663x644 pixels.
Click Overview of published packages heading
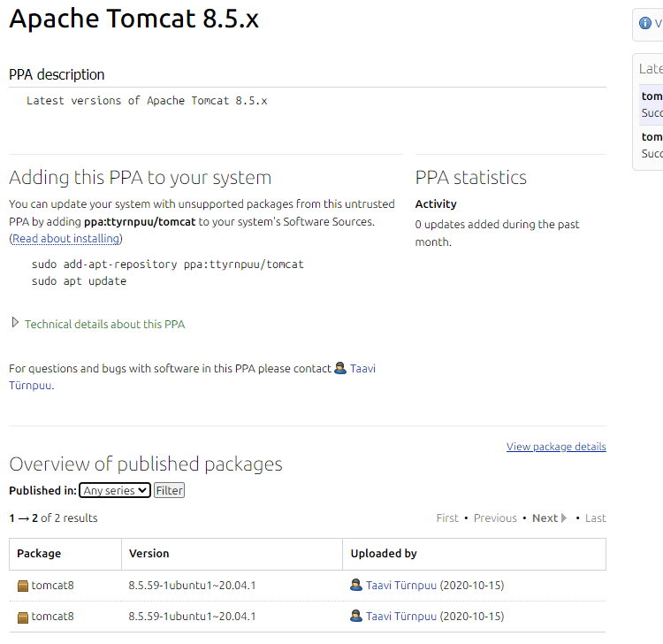146,464
